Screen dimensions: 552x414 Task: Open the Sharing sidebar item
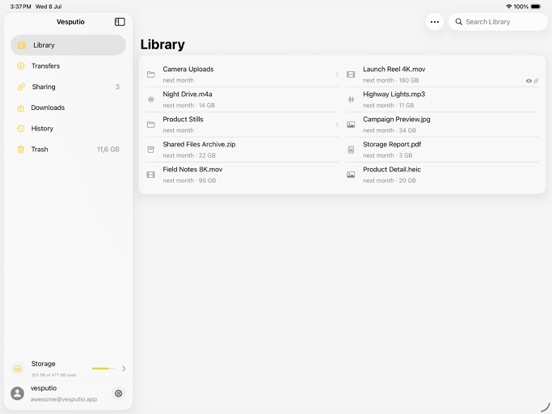68,87
